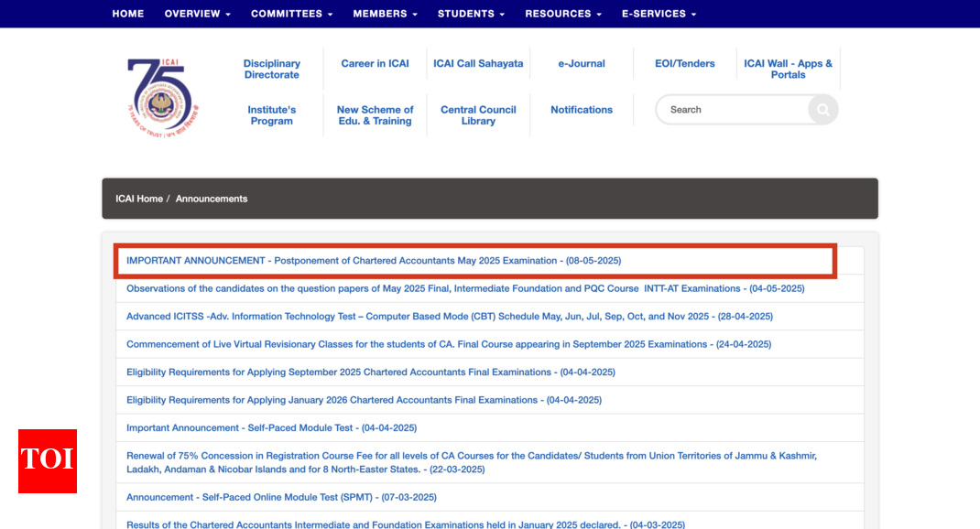This screenshot has width=980, height=529.
Task: Expand the Committees dropdown menu
Action: [291, 14]
